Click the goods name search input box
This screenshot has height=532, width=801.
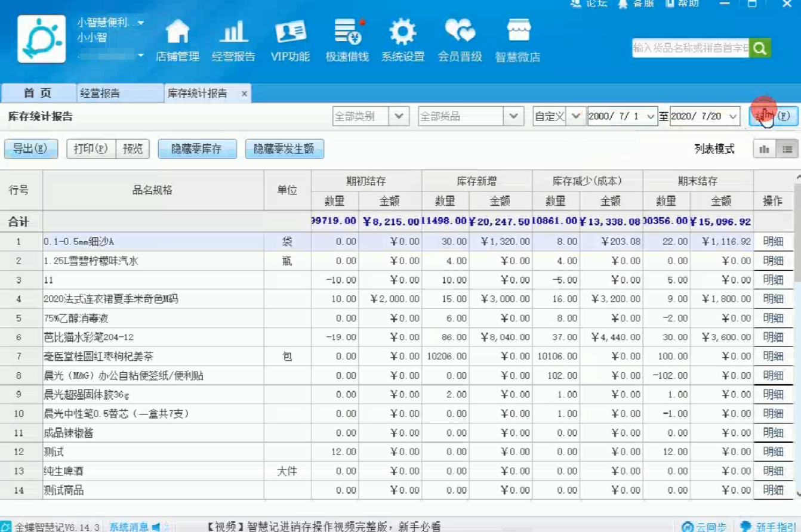[x=689, y=48]
